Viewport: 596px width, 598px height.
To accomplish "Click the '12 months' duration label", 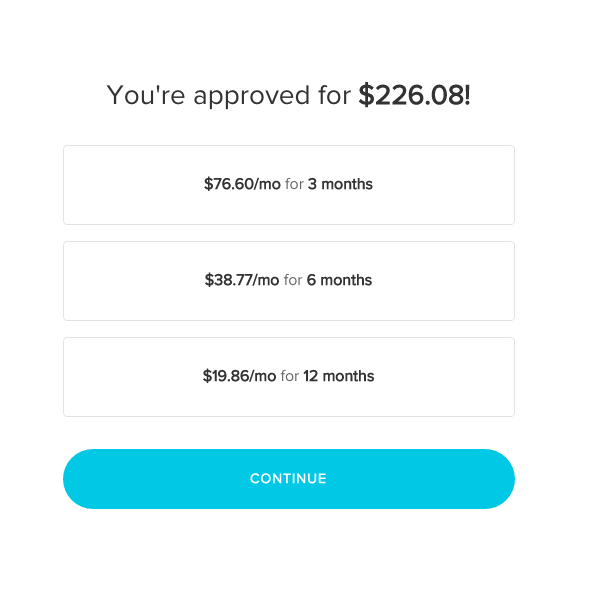I will tap(339, 376).
